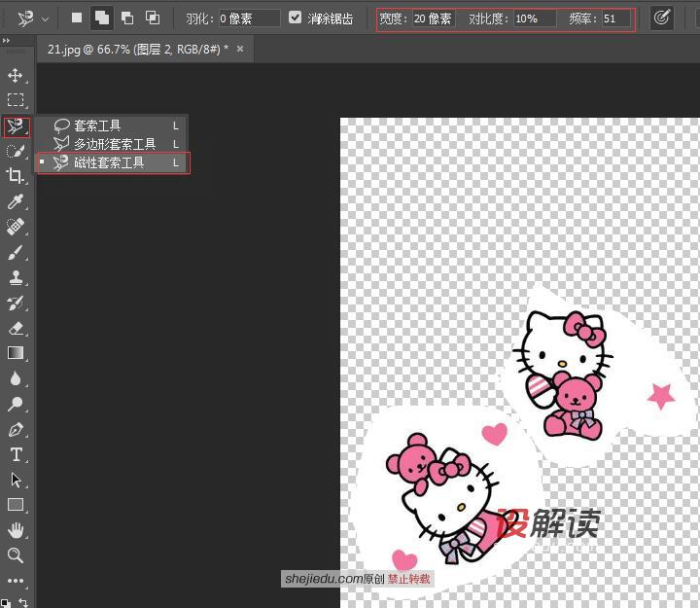
Task: Select the Hand tool
Action: point(16,530)
